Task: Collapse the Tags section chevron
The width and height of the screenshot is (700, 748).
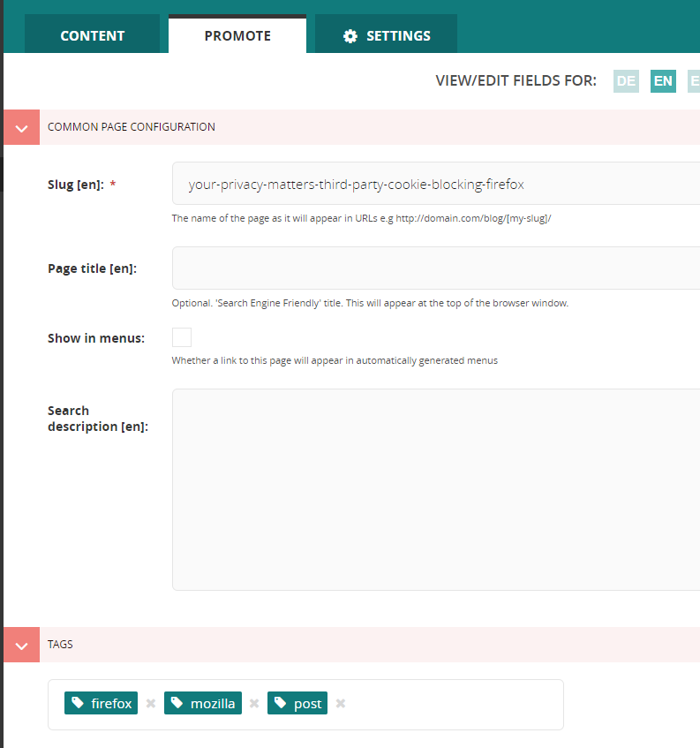Action: click(x=21, y=645)
